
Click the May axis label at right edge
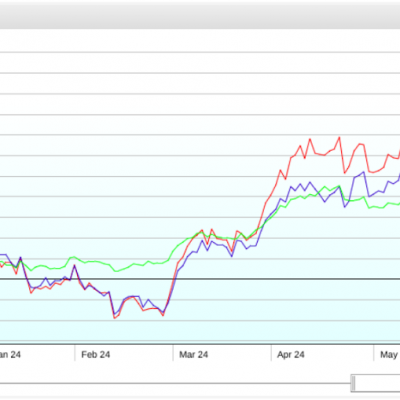389,355
